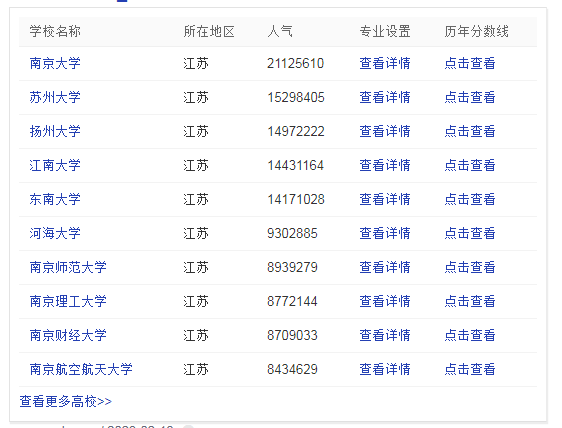
Task: Click 点击查看 score line for 苏州大学
Action: pyautogui.click(x=470, y=98)
